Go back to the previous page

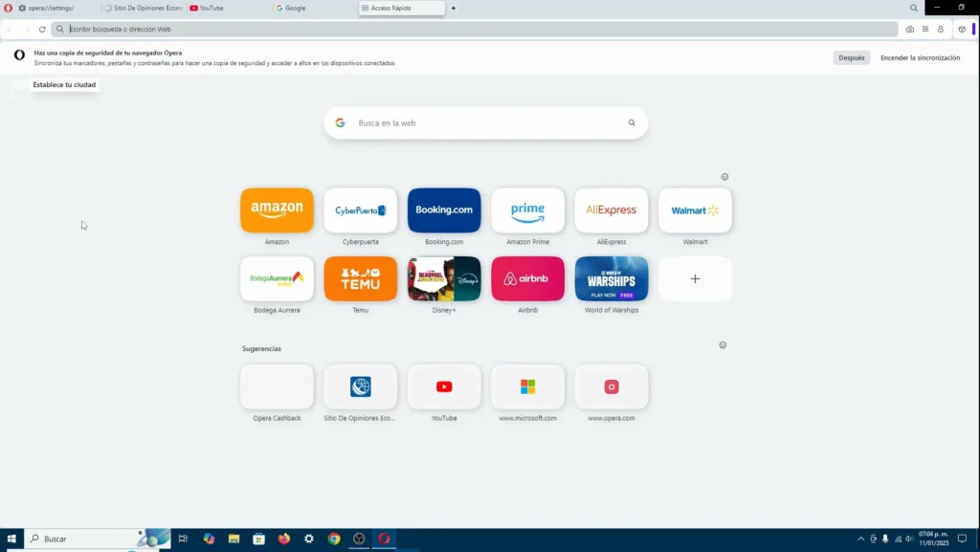(x=10, y=30)
